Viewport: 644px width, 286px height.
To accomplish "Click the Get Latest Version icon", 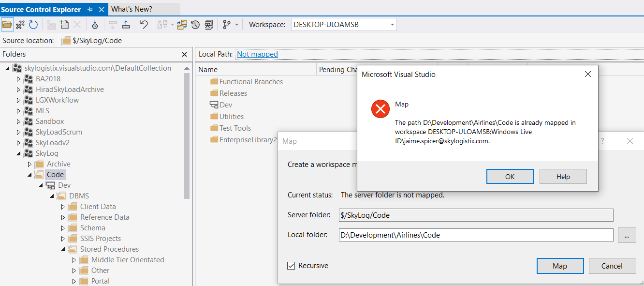I will tap(95, 25).
